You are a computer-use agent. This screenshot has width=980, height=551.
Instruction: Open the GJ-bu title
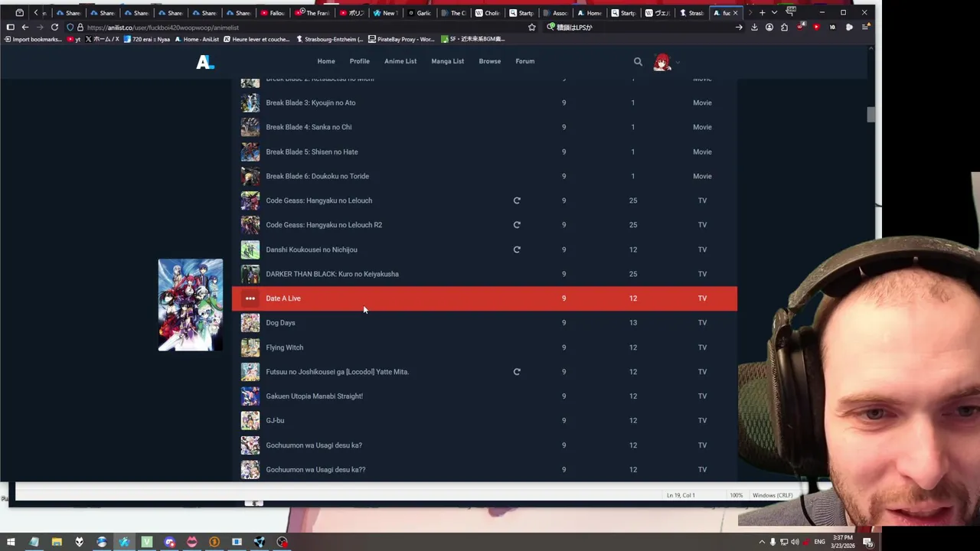click(x=275, y=421)
